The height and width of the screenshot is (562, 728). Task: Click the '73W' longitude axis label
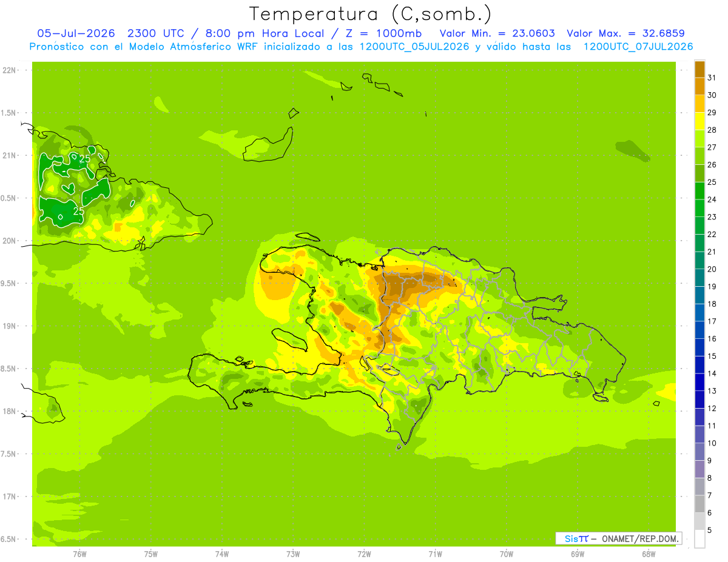point(293,554)
